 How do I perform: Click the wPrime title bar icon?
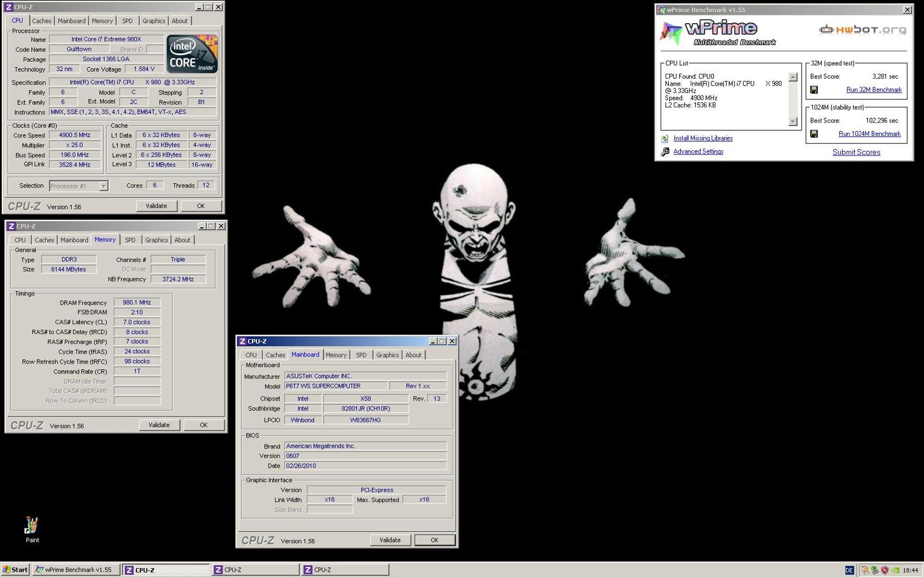tap(661, 10)
